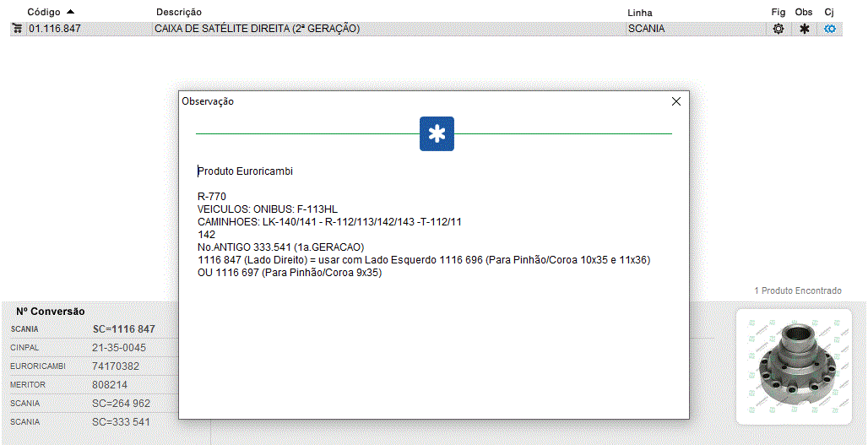Screen dimensions: 868x445
Task: Open the product figure gear icon
Action: coord(778,29)
